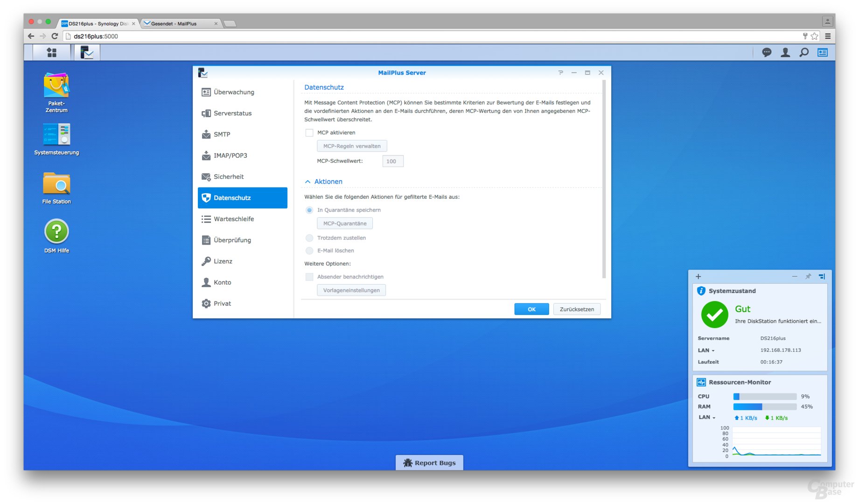Click Report Bugs button
Viewport: 859px width, 504px height.
click(x=429, y=462)
